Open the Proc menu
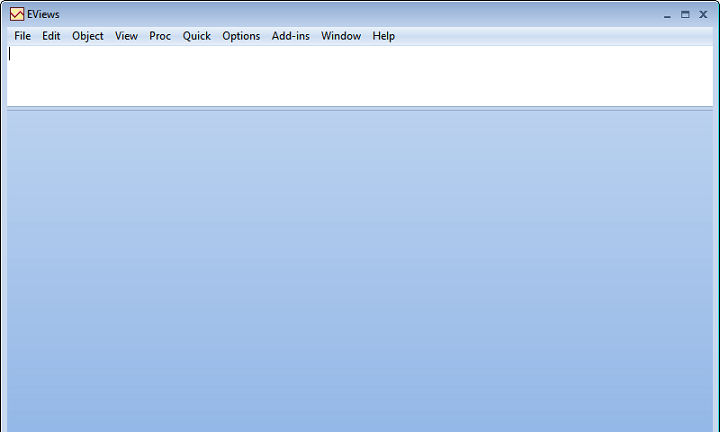This screenshot has height=432, width=720. point(160,36)
